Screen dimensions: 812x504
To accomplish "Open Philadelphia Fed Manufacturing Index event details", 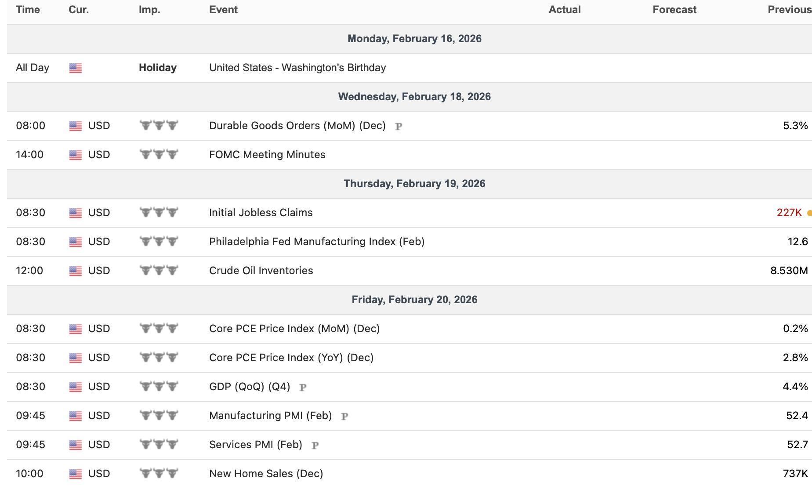I will (x=316, y=242).
